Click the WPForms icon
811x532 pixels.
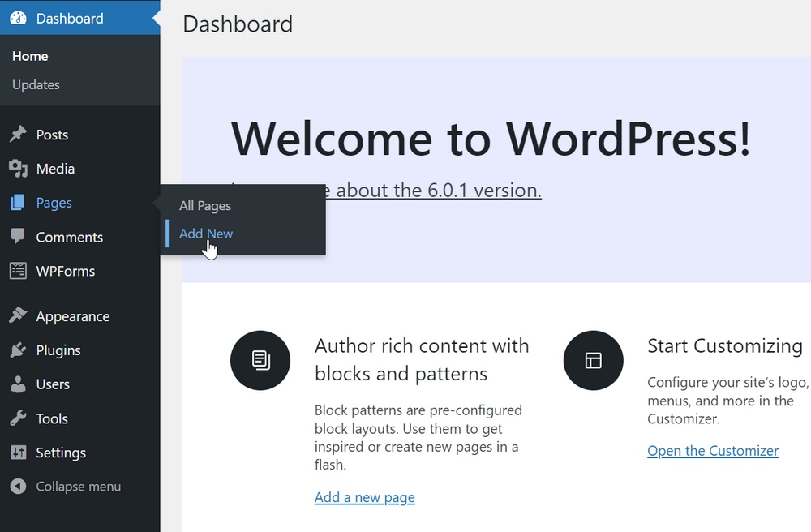(18, 270)
